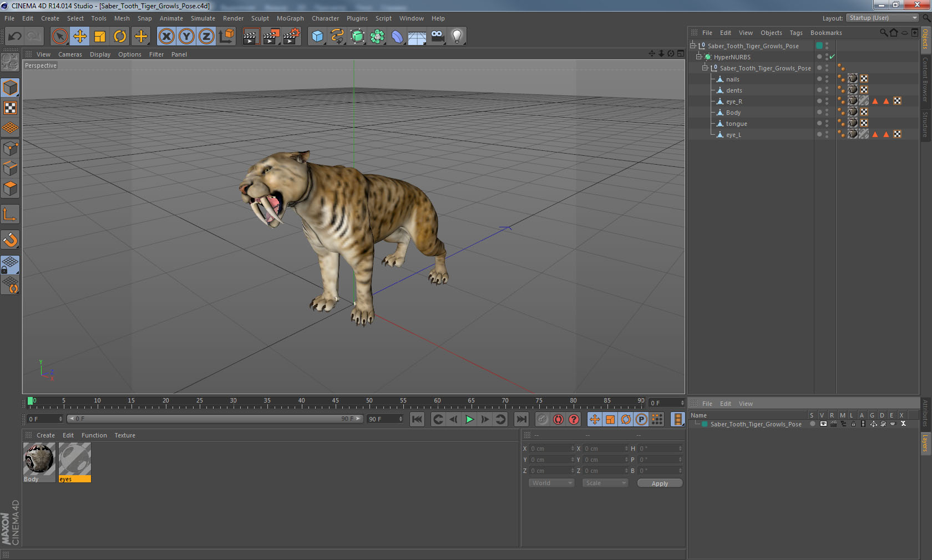The width and height of the screenshot is (932, 560).
Task: Go to the start of the animation
Action: (x=417, y=419)
